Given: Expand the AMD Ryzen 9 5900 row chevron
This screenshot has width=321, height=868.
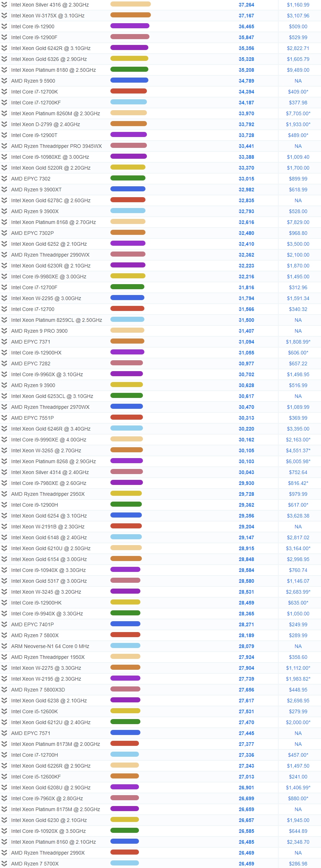Looking at the screenshot, I should point(4,81).
